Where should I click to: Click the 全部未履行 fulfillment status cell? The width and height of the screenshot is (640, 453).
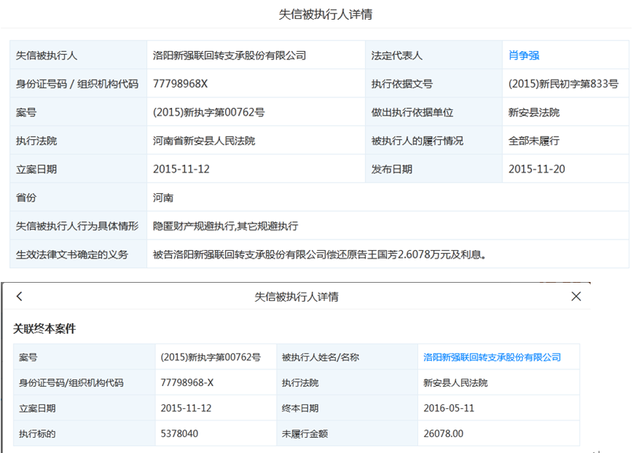(566, 141)
